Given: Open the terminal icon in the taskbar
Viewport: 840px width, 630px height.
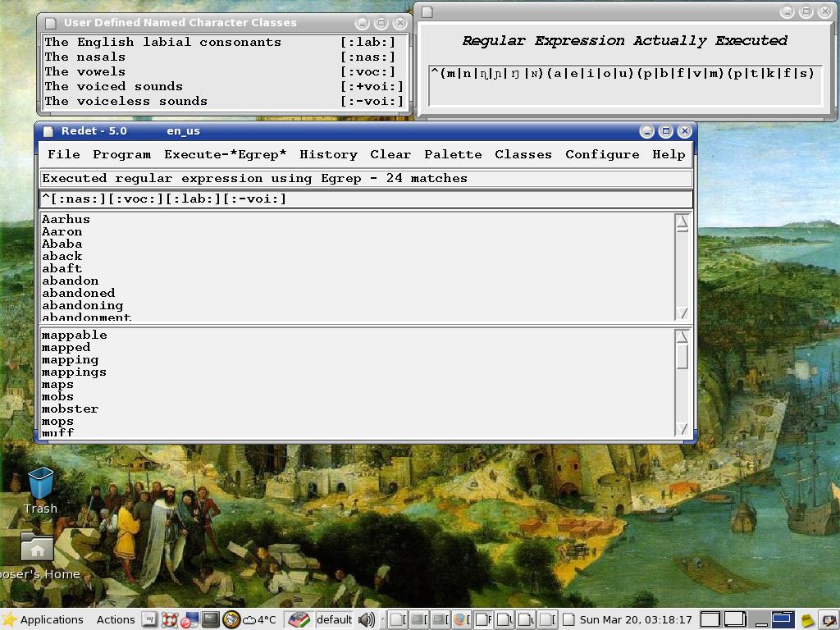Looking at the screenshot, I should [x=211, y=619].
